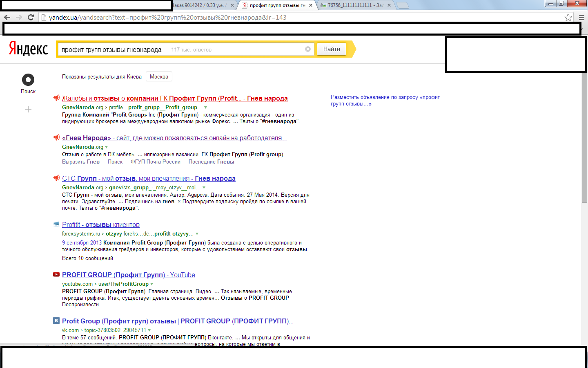588x368 pixels.
Task: Switch to the Заказ 9014242 tab
Action: [200, 5]
